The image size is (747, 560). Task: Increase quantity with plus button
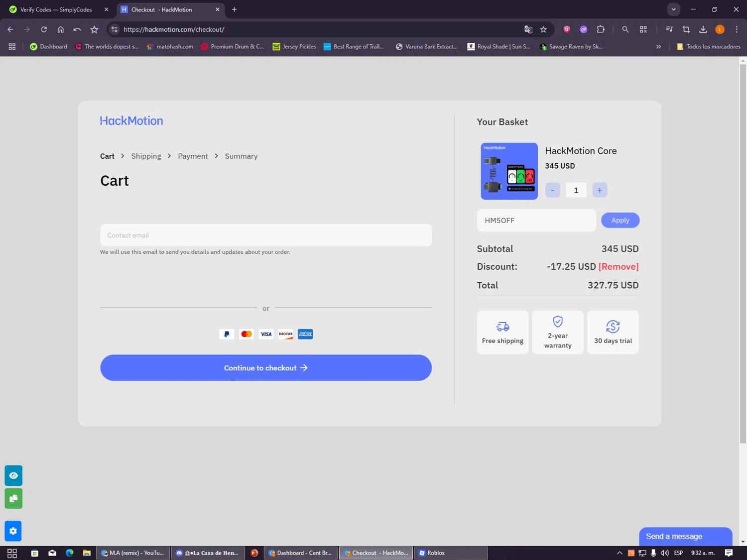click(600, 190)
